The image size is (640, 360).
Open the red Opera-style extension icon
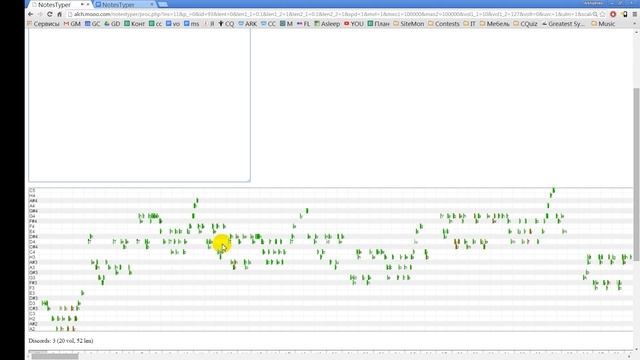pyautogui.click(x=613, y=14)
